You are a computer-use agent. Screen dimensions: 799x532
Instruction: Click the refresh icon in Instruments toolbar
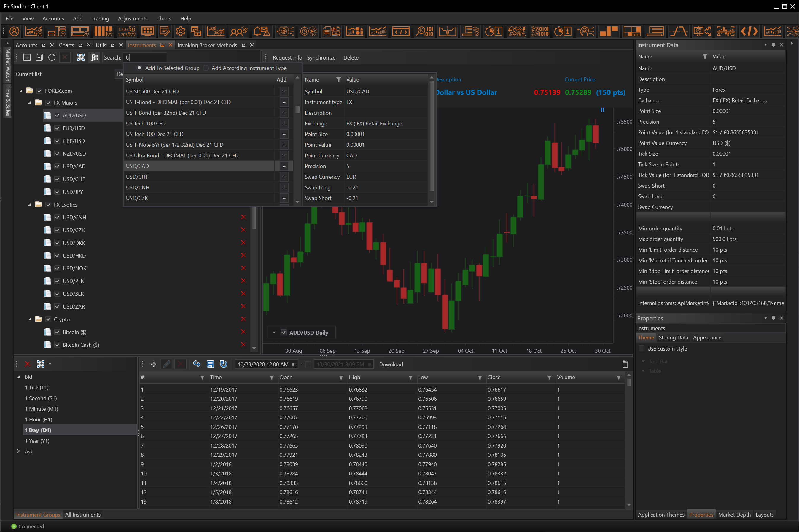click(x=52, y=57)
